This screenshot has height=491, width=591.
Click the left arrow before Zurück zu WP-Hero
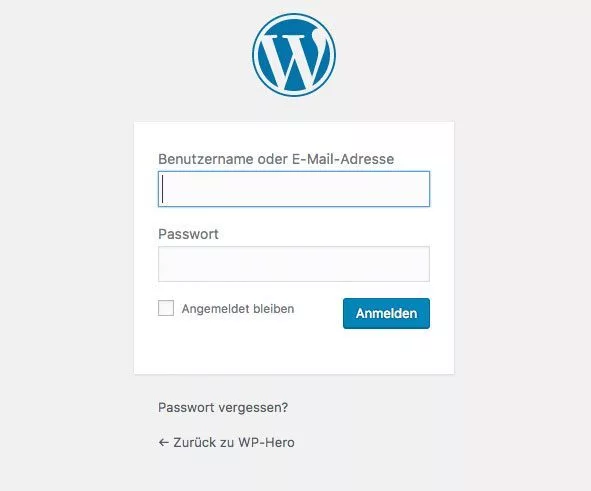click(163, 442)
